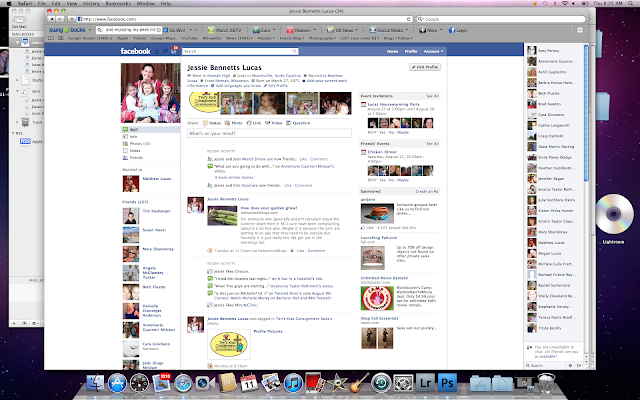The image size is (640, 400).
Task: Open More dropdown in Swagbucks toolbar
Action: (431, 30)
